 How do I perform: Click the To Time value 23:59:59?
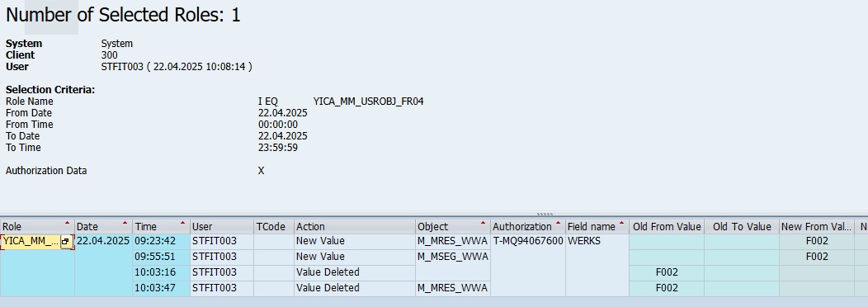[x=278, y=148]
